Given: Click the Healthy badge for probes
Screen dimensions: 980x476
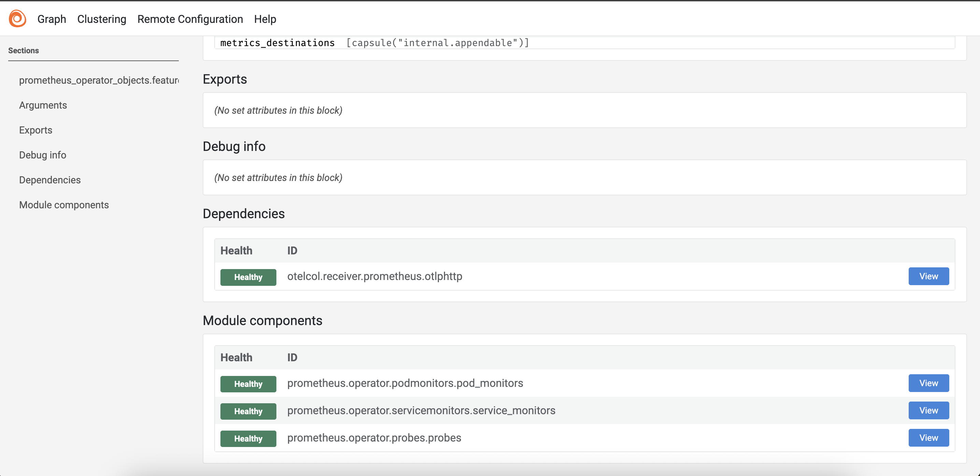Looking at the screenshot, I should (248, 438).
